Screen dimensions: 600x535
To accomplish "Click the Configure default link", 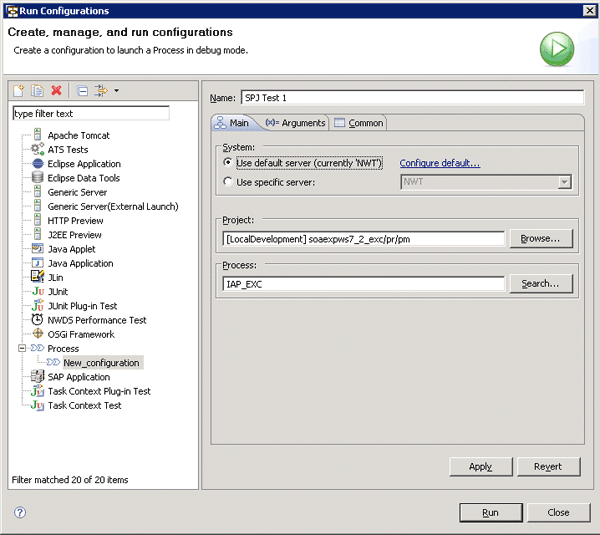I will [x=439, y=163].
